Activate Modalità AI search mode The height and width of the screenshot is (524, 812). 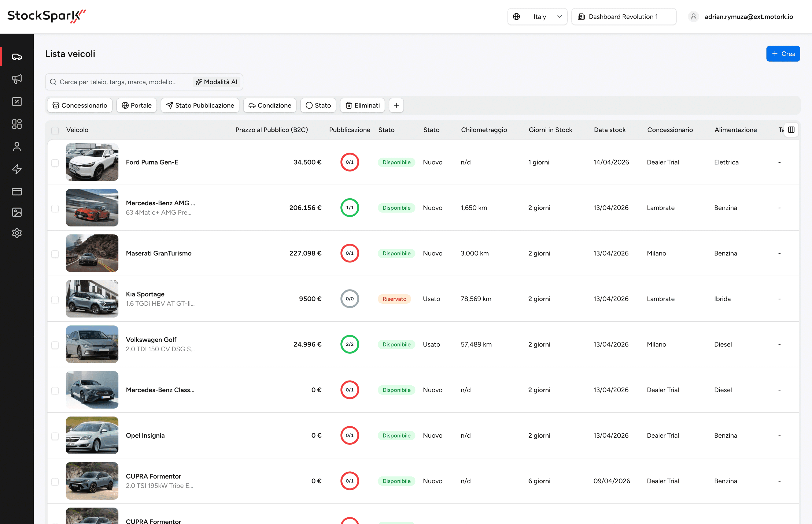click(217, 82)
